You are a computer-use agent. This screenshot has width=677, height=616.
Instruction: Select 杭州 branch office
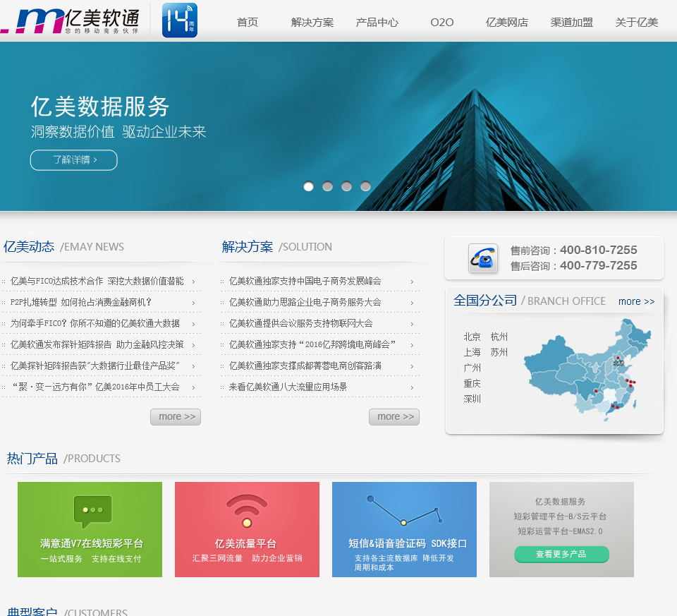coord(499,337)
